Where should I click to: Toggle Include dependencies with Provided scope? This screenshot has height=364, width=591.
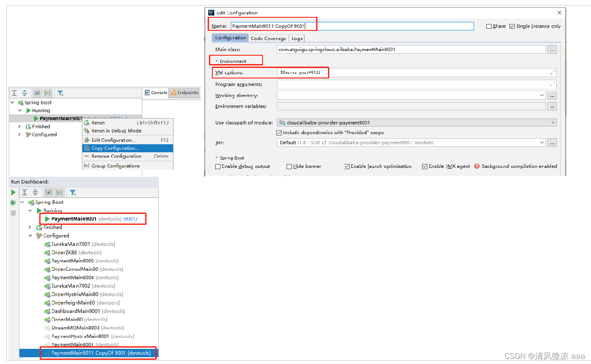[279, 132]
